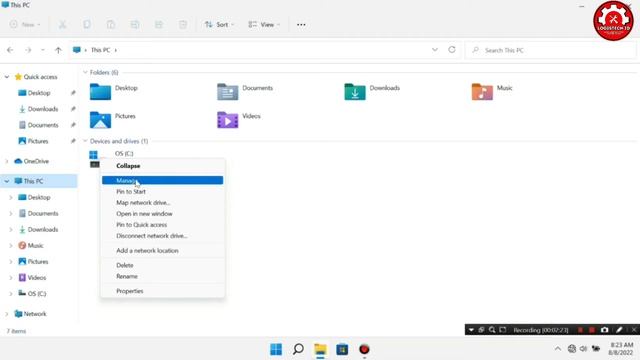640x360 pixels.
Task: Choose Properties in context menu
Action: (162, 291)
